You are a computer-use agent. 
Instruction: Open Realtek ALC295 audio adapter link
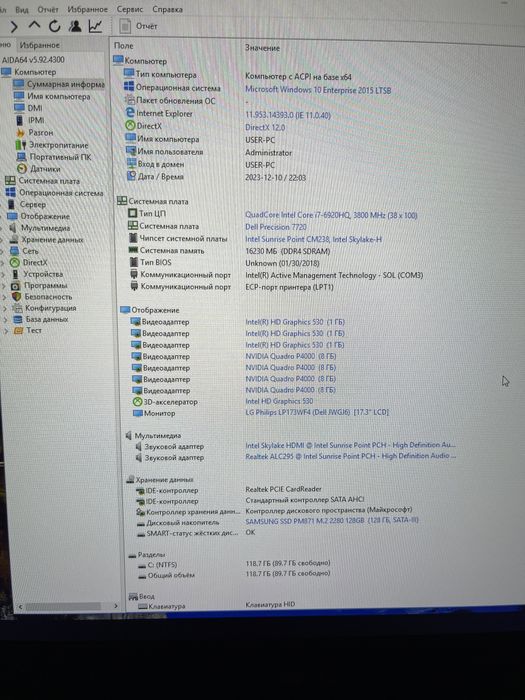pos(350,456)
